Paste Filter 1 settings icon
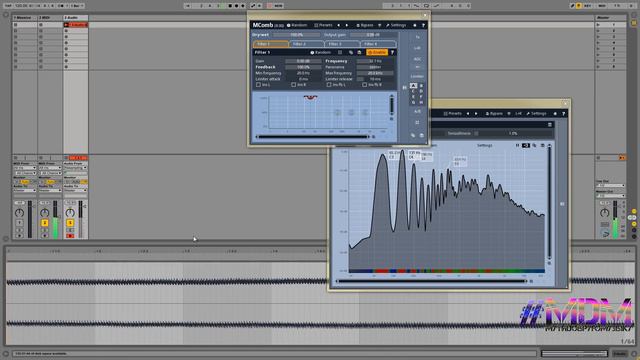 click(x=359, y=53)
